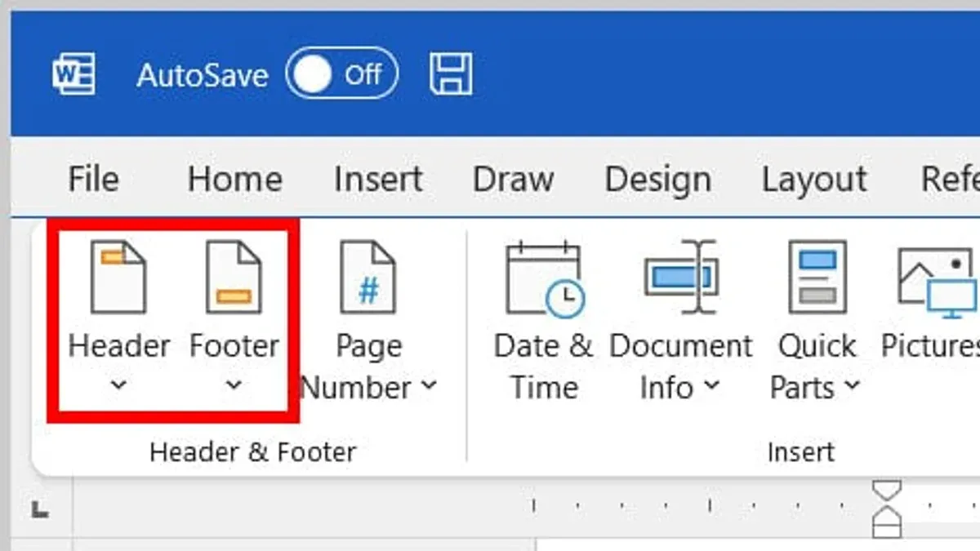Switch to the Home tab

(x=235, y=179)
